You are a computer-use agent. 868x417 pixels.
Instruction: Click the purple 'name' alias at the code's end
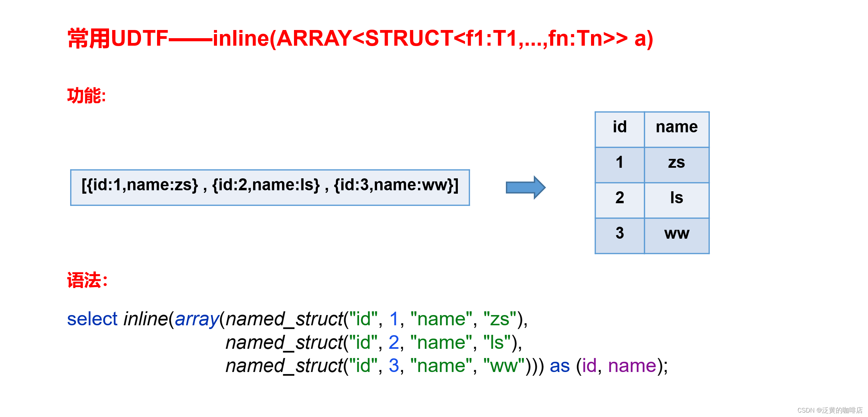[x=632, y=366]
